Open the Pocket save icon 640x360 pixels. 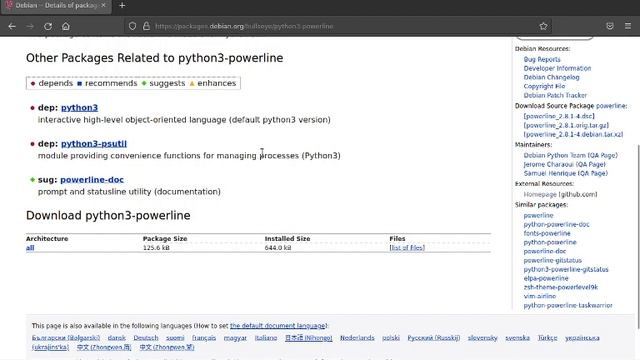(x=610, y=26)
